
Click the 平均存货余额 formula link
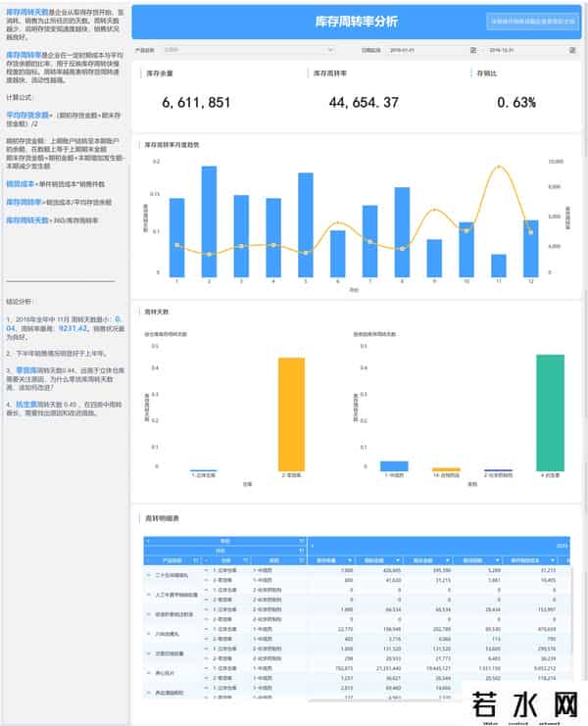(26, 114)
